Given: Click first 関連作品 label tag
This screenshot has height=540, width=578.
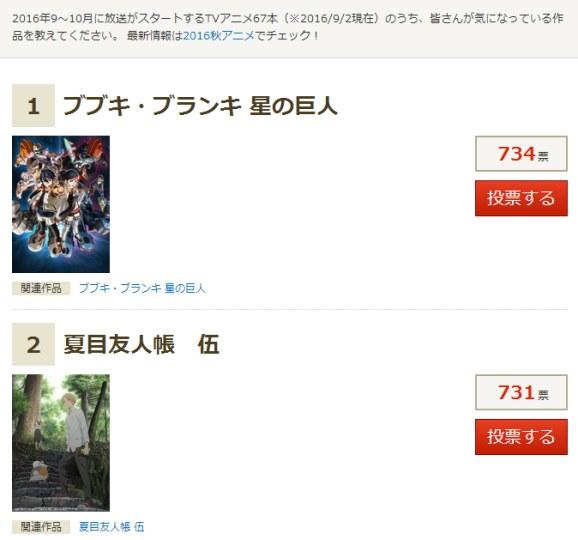Looking at the screenshot, I should pos(41,288).
